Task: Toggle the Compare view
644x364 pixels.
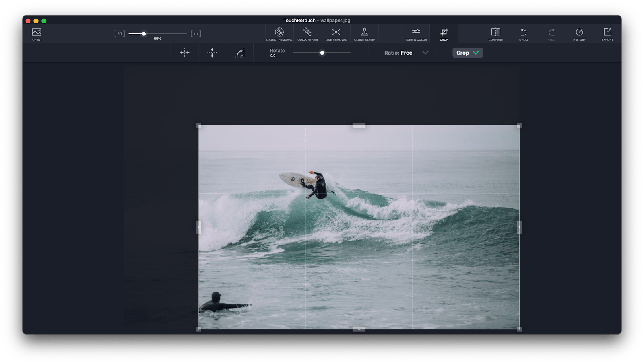Action: (x=495, y=34)
